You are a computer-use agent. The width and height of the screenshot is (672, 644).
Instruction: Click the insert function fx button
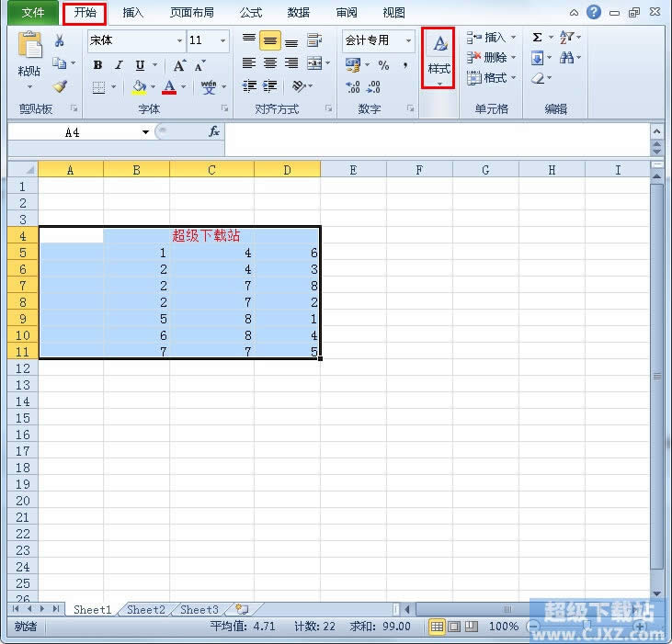pyautogui.click(x=214, y=132)
